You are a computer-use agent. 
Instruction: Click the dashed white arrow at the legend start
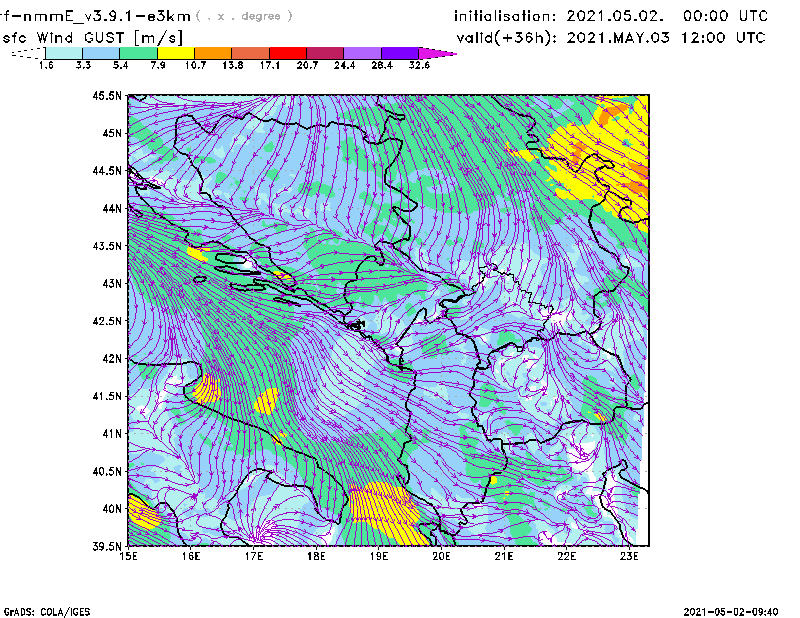[x=28, y=53]
